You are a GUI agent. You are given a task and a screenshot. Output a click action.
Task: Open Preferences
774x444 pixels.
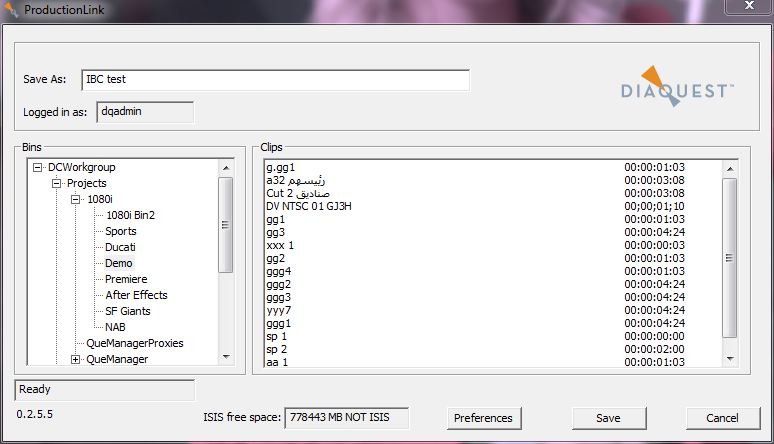(483, 418)
